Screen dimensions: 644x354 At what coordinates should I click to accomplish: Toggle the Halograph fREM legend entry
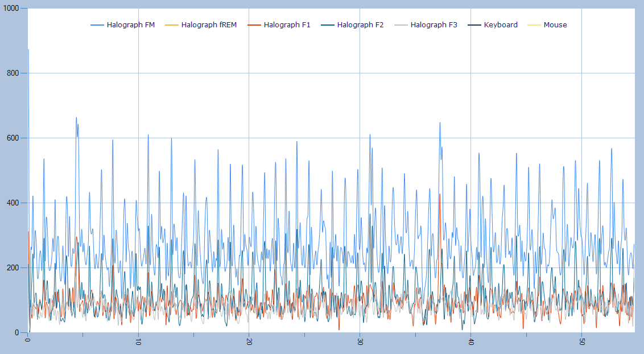point(201,25)
